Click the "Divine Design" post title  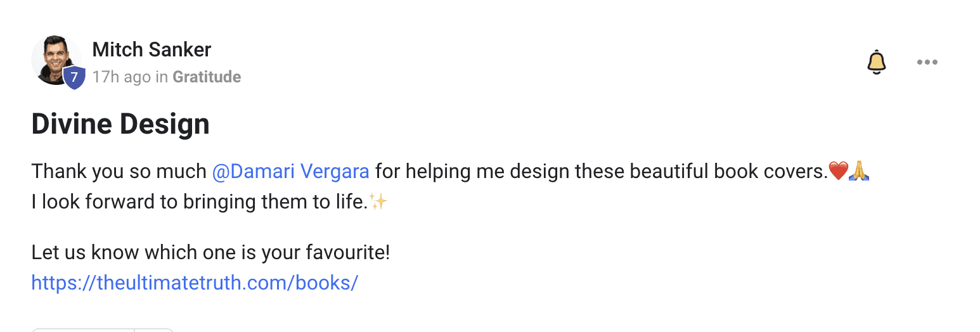pos(120,124)
